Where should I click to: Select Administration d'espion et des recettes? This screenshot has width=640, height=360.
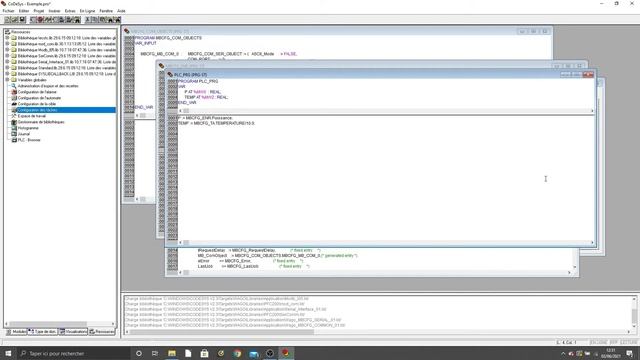point(48,86)
